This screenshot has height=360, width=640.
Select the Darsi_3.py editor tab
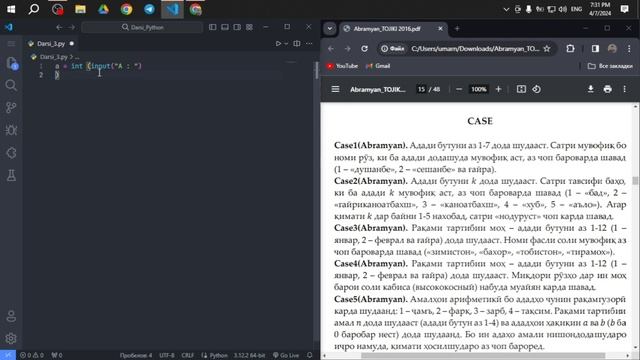[51, 43]
